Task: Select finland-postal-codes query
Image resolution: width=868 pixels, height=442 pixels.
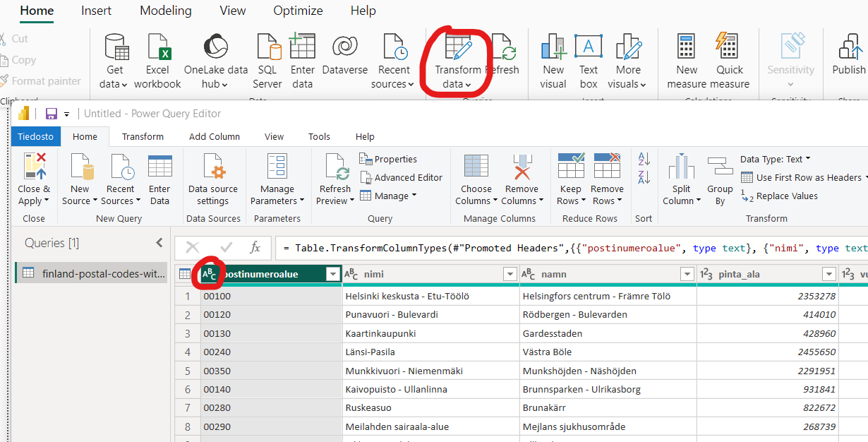Action: tap(91, 273)
